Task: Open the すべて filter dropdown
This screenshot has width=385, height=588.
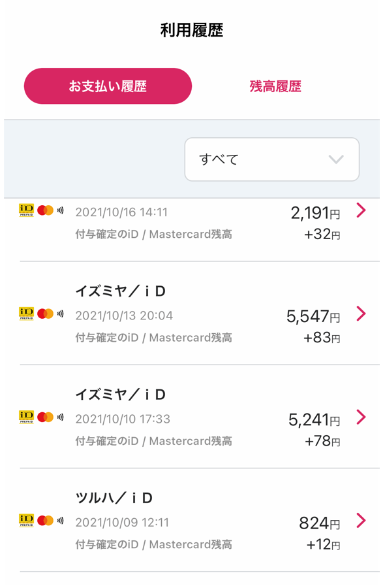Action: [272, 159]
